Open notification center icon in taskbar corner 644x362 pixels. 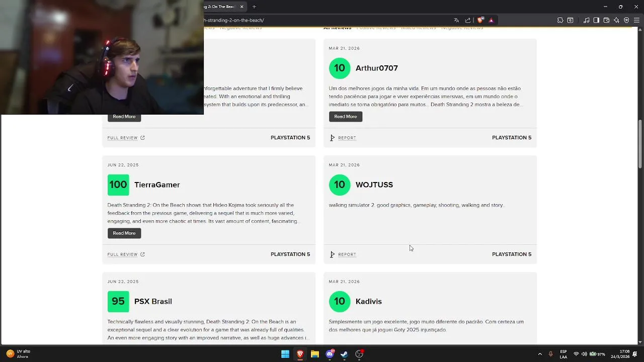[x=636, y=354]
